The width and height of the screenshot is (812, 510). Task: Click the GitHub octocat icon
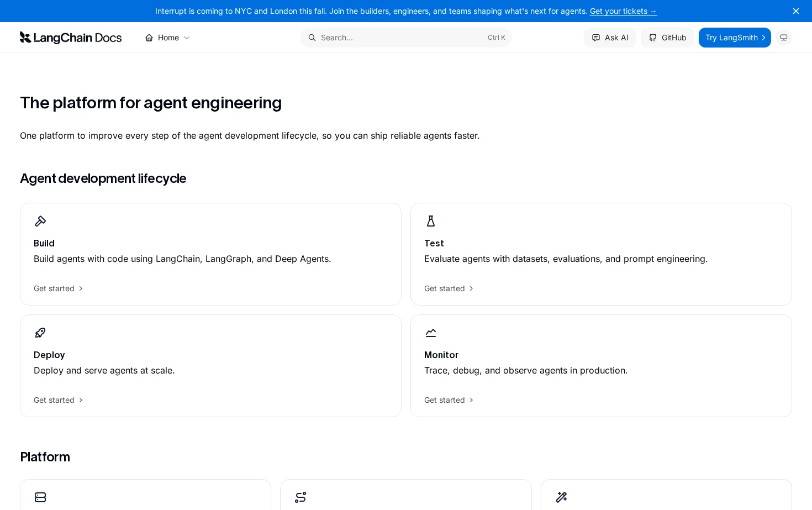click(x=653, y=38)
